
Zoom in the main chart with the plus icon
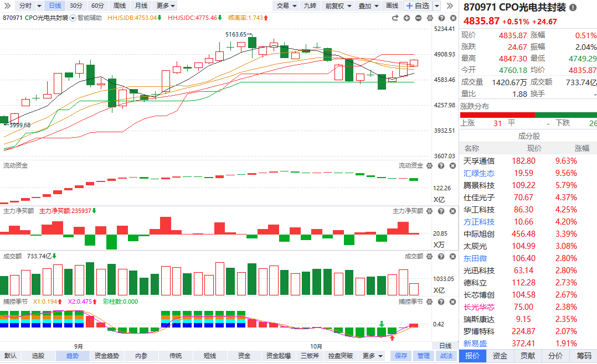pos(407,18)
